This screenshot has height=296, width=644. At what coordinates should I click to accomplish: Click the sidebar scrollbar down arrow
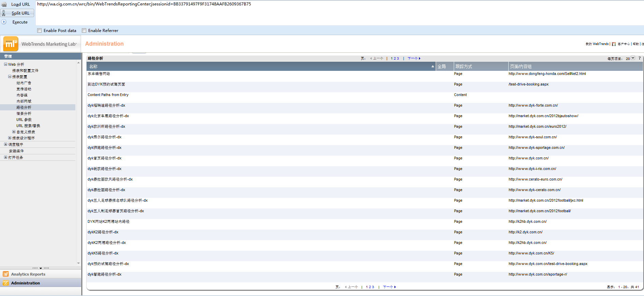78,263
